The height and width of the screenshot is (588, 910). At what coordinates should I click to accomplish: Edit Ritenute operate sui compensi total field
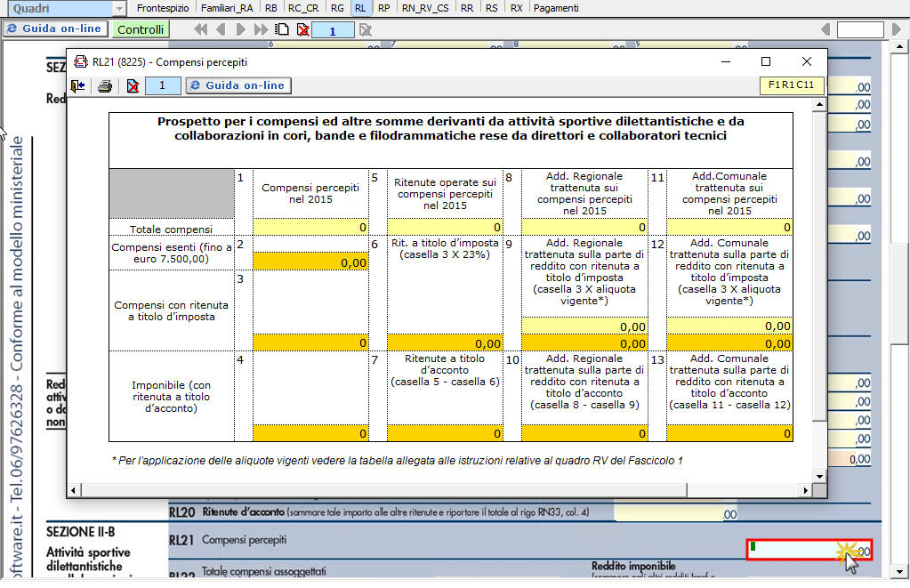[445, 227]
